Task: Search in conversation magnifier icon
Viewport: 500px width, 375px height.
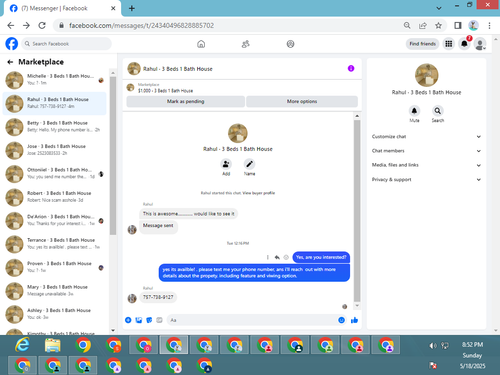Action: (438, 111)
